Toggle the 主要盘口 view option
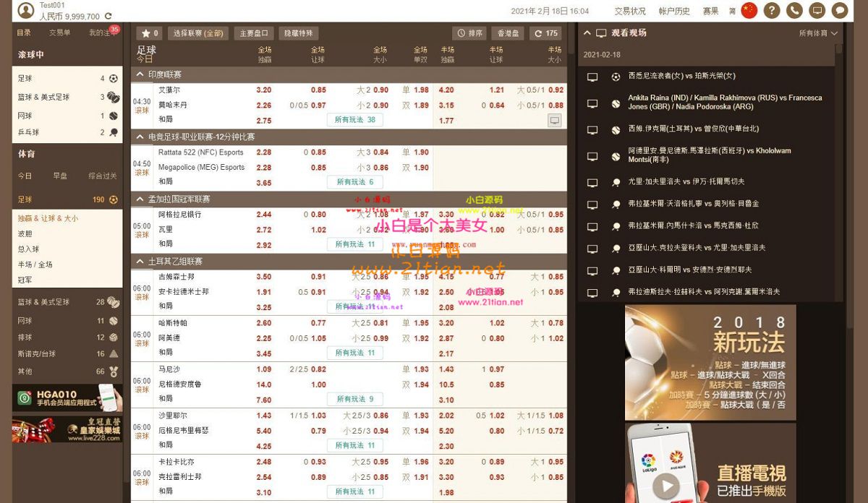 pyautogui.click(x=254, y=33)
